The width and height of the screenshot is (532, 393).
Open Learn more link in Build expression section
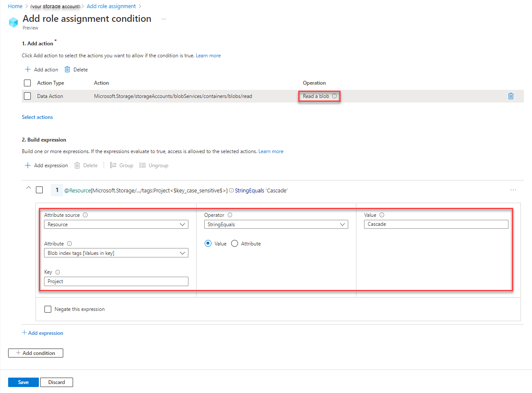point(271,151)
